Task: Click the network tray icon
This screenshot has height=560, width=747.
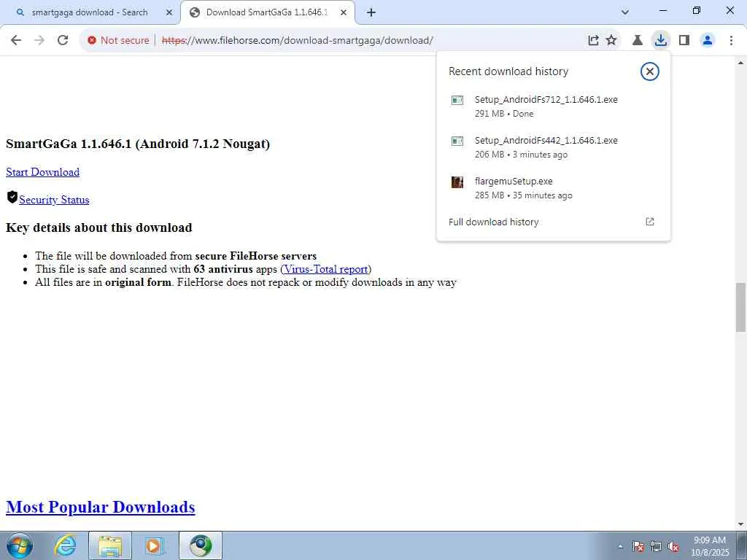Action: 656,546
